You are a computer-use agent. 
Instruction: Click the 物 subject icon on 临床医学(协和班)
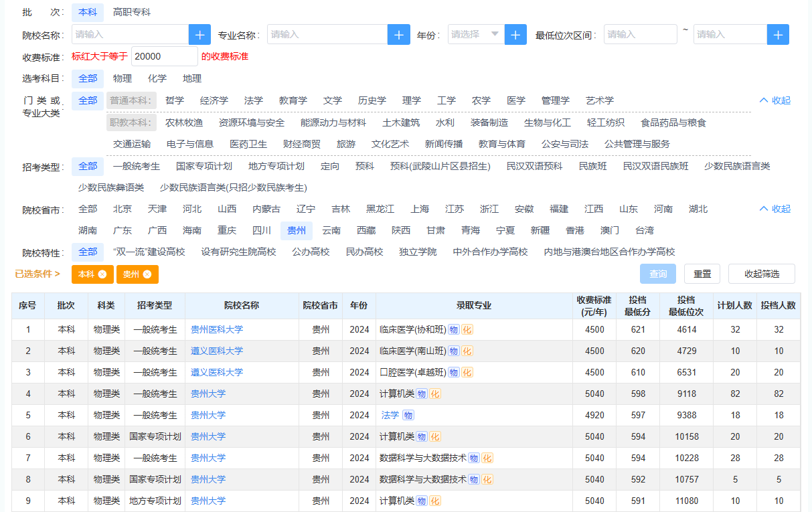coord(454,329)
